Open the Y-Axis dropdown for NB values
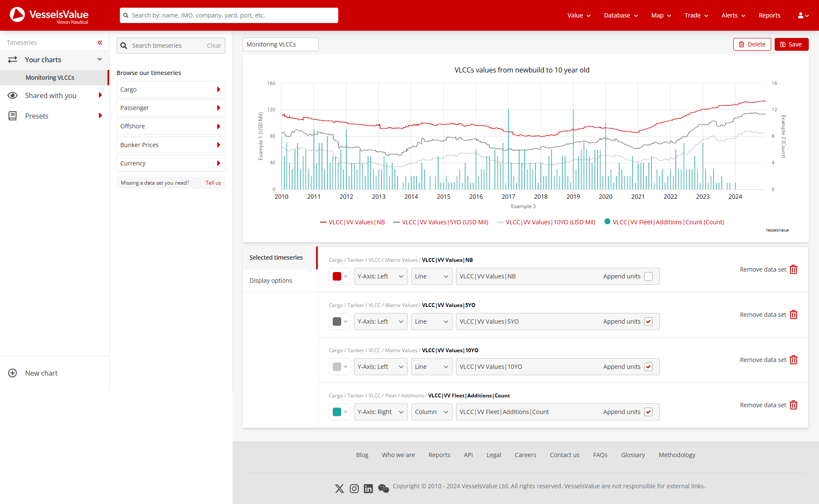This screenshot has height=504, width=819. coord(380,276)
